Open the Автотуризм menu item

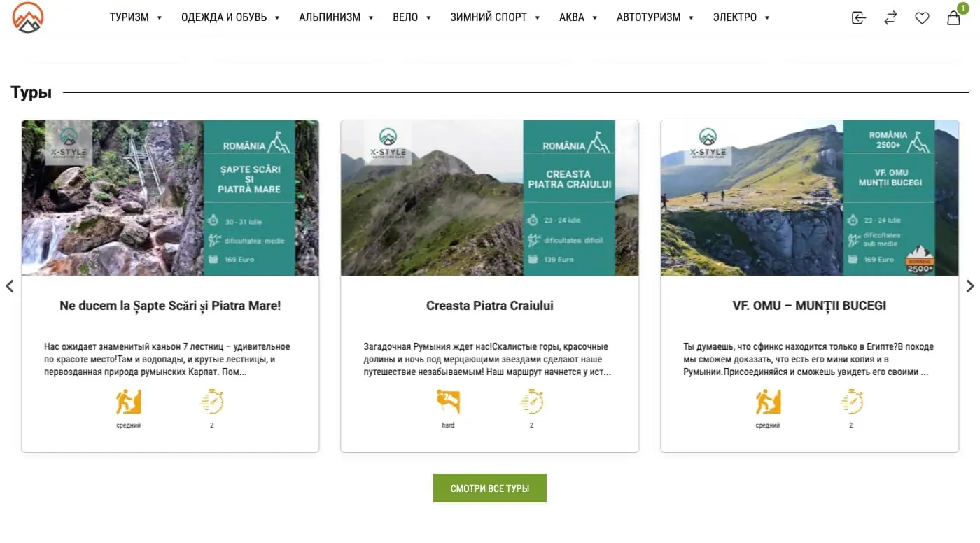[655, 17]
